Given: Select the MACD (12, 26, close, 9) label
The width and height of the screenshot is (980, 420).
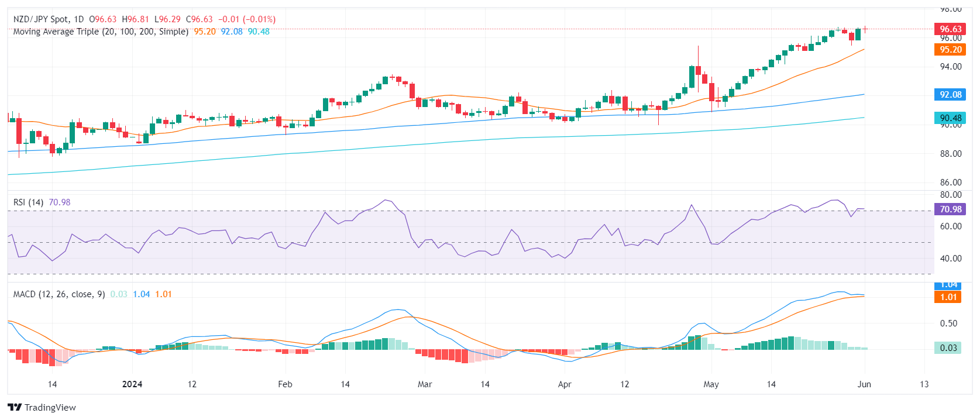Looking at the screenshot, I should coord(59,294).
